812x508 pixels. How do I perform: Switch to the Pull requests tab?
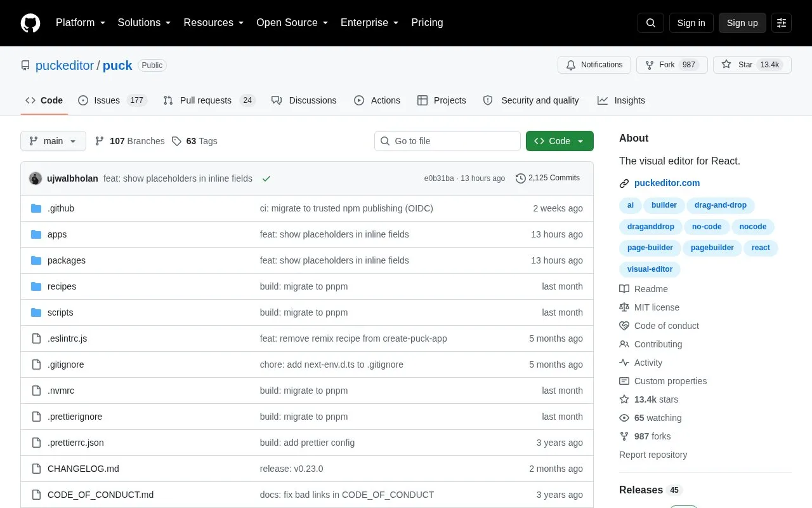pos(209,100)
